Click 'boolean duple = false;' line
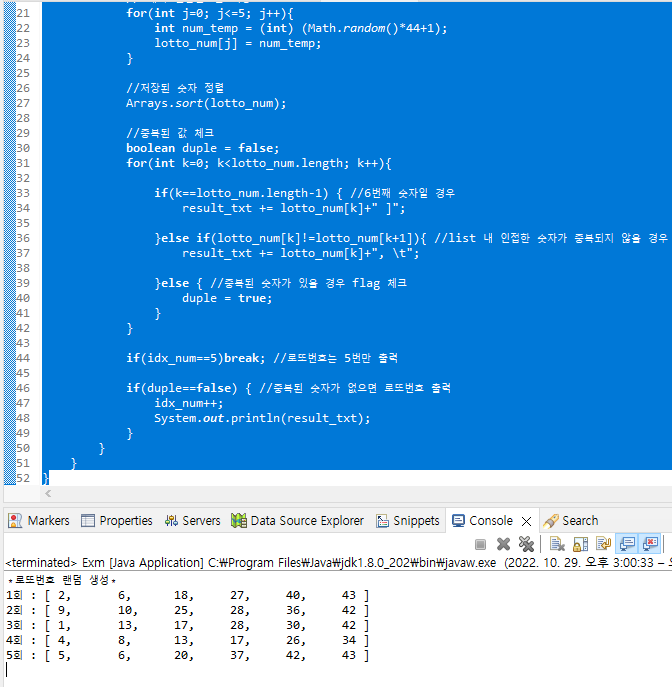 (202, 148)
